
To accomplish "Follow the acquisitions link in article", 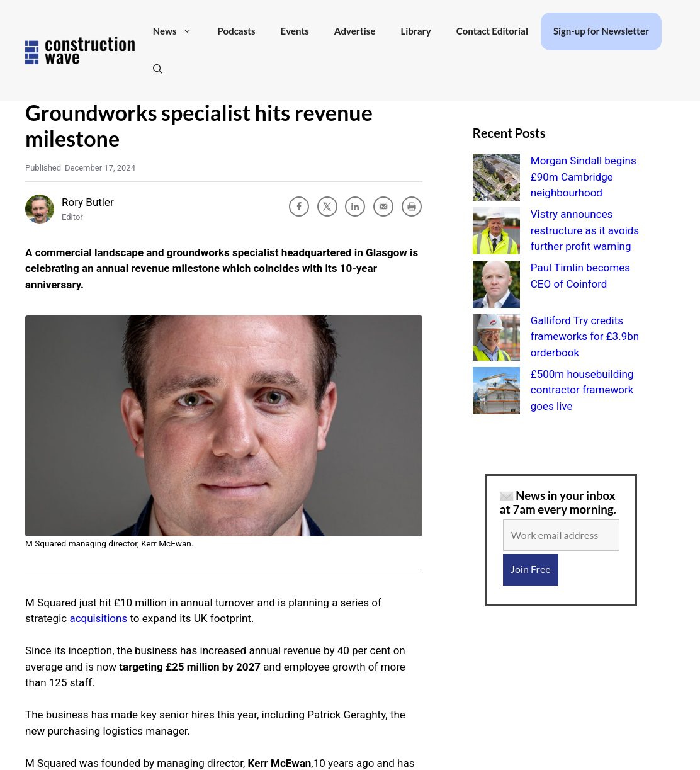I will click(x=98, y=619).
